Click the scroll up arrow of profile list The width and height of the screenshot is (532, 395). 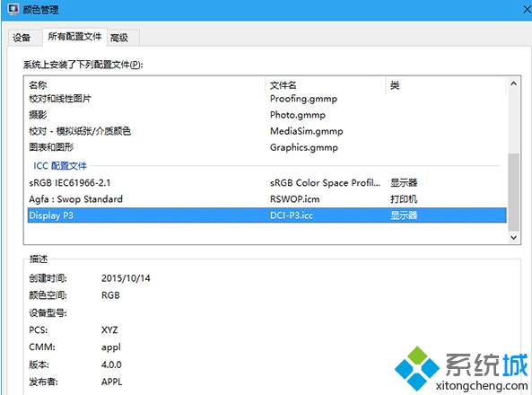[513, 83]
